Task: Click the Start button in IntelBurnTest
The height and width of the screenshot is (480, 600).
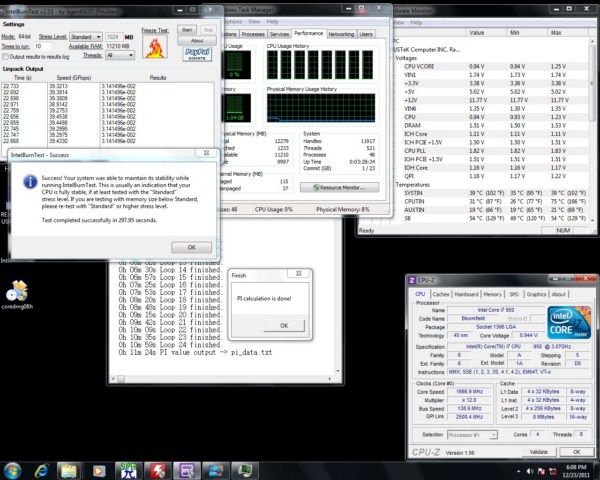Action: (187, 29)
